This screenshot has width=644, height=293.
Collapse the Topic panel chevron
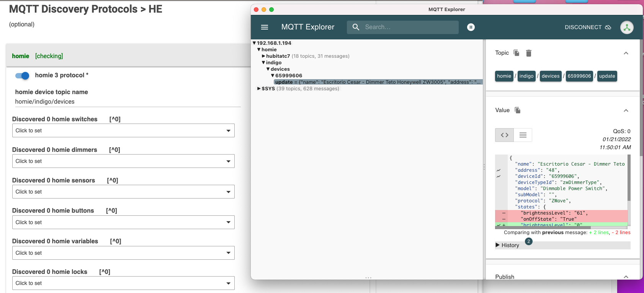[x=626, y=53]
